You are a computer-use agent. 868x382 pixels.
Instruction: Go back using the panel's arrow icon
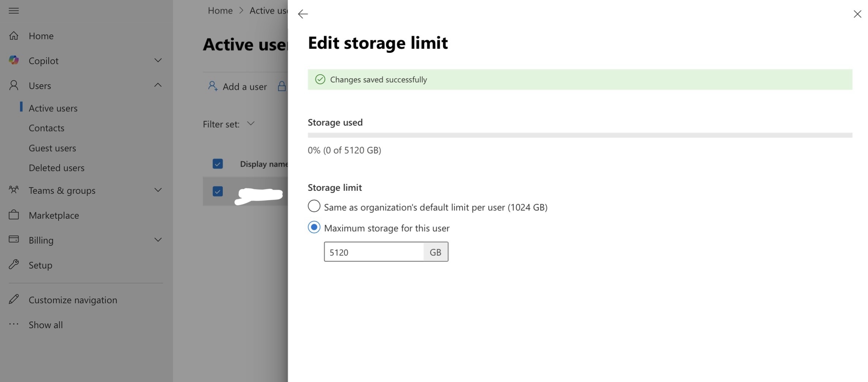point(303,14)
